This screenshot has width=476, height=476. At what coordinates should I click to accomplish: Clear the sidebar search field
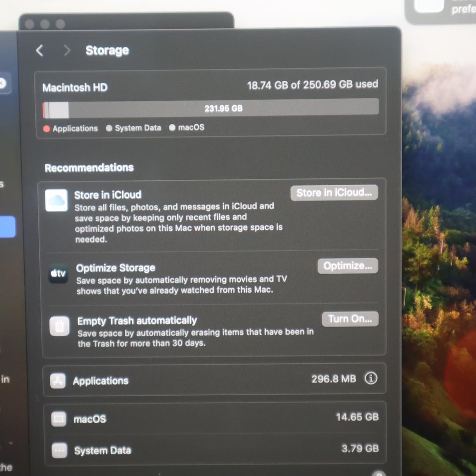3,83
